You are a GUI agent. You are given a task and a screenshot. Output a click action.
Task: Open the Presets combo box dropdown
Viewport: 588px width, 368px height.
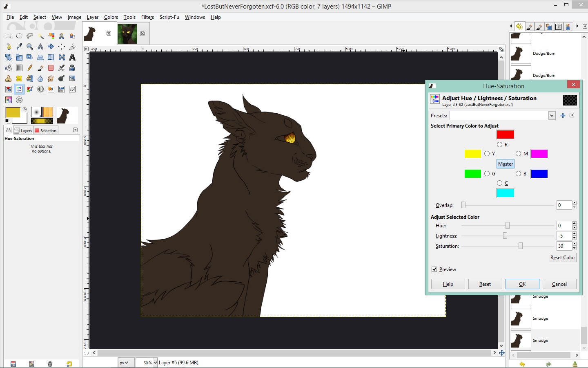(x=552, y=115)
